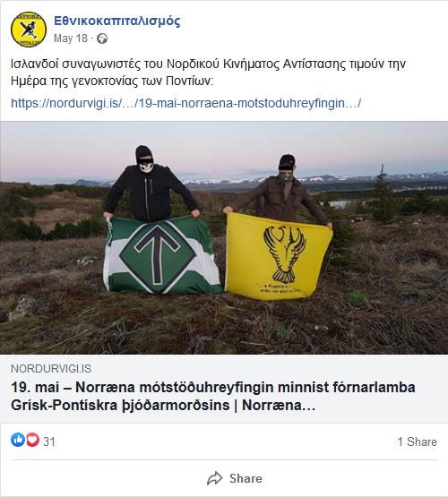This screenshot has width=448, height=497.
Task: Click the green flag in the photo
Action: coord(162,255)
